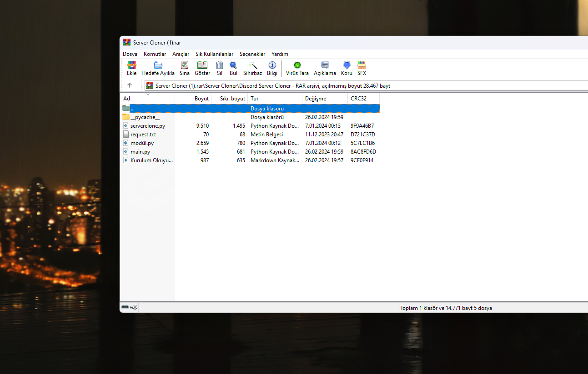Open the Dosya menu
Image resolution: width=588 pixels, height=374 pixels.
[130, 54]
